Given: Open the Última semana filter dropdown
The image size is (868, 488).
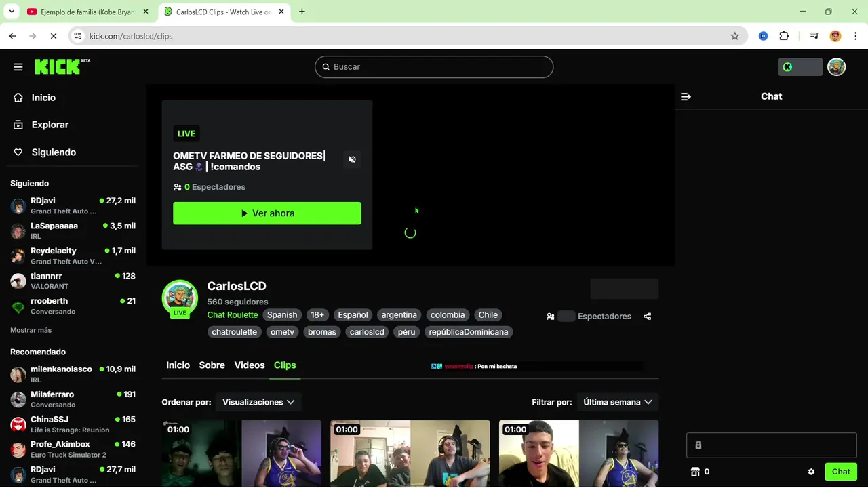Looking at the screenshot, I should click(618, 402).
